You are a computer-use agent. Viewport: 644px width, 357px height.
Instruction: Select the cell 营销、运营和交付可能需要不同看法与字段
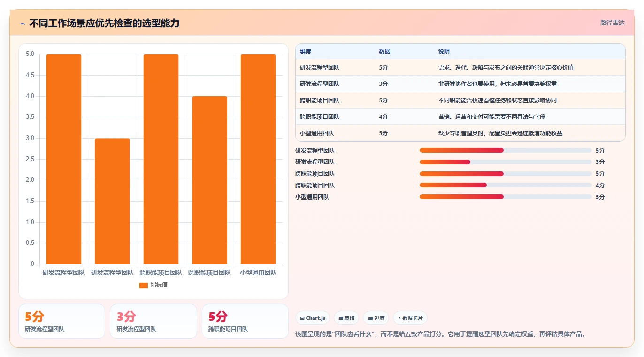click(x=492, y=117)
